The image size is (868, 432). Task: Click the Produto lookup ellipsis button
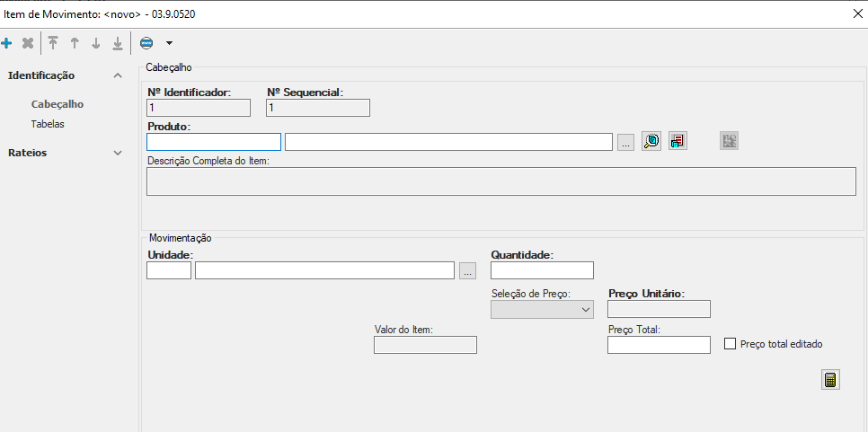(x=626, y=142)
